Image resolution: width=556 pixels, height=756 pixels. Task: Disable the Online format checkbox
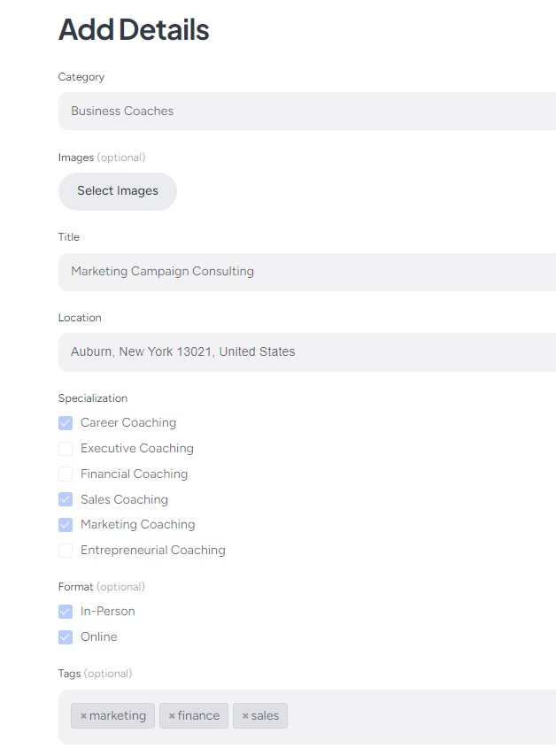[x=66, y=637]
